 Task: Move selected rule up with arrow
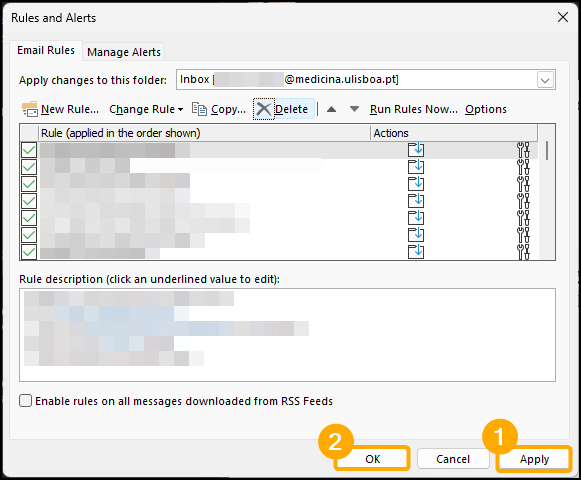pyautogui.click(x=332, y=109)
